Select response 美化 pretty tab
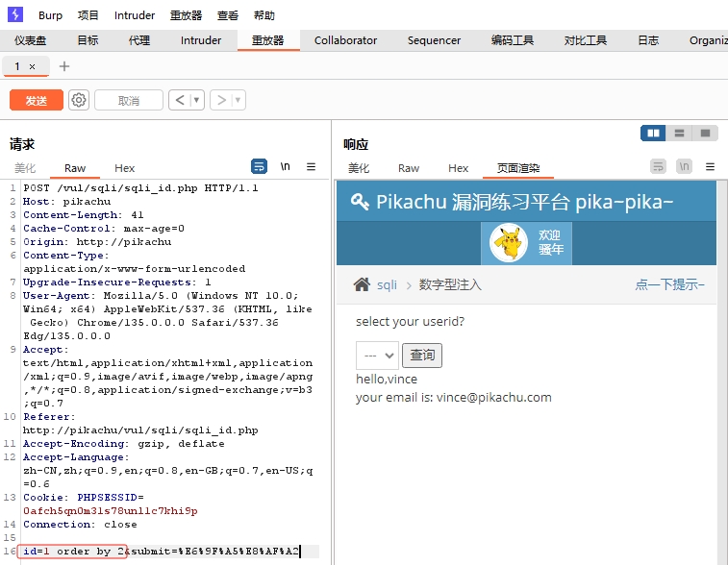The image size is (728, 565). coord(359,168)
